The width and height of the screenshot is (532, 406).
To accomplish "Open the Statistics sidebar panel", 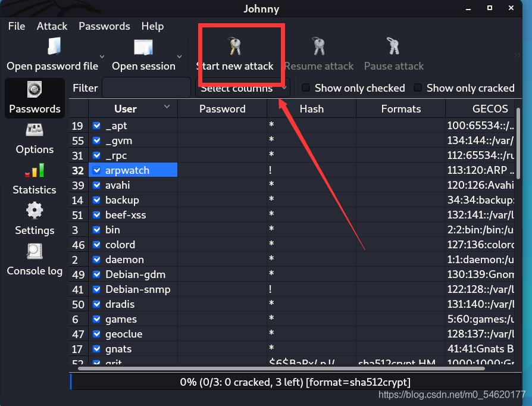I will (35, 179).
